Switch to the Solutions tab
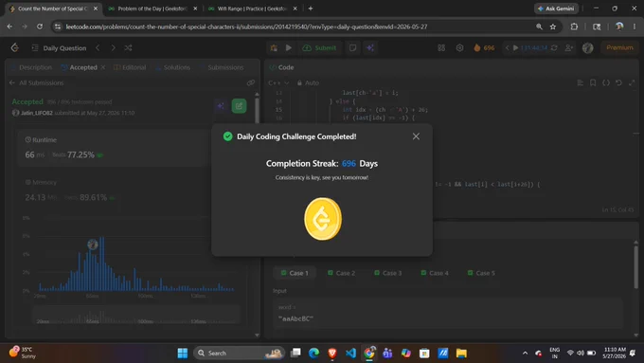This screenshot has height=363, width=644. 172,67
